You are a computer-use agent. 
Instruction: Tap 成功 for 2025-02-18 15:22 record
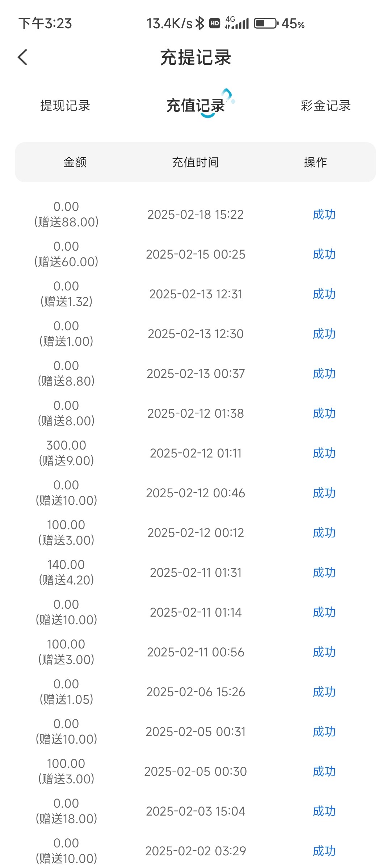tap(324, 214)
